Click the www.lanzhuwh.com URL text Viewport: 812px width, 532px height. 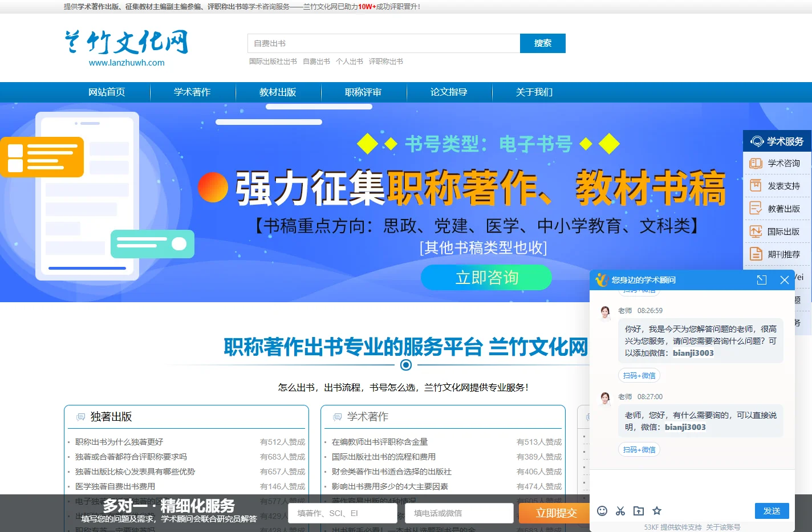tap(127, 63)
